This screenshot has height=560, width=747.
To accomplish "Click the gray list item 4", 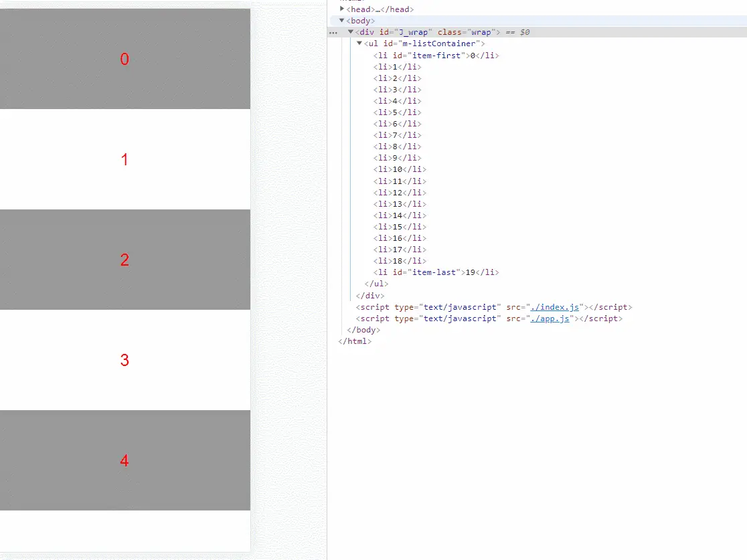I will 124,460.
